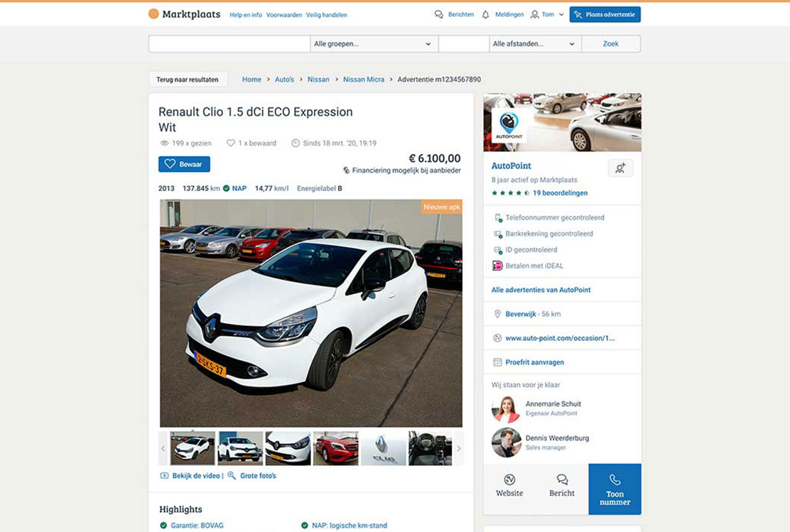The image size is (790, 532).
Task: Open Alle advertenties van AutoPoint link
Action: click(x=541, y=290)
